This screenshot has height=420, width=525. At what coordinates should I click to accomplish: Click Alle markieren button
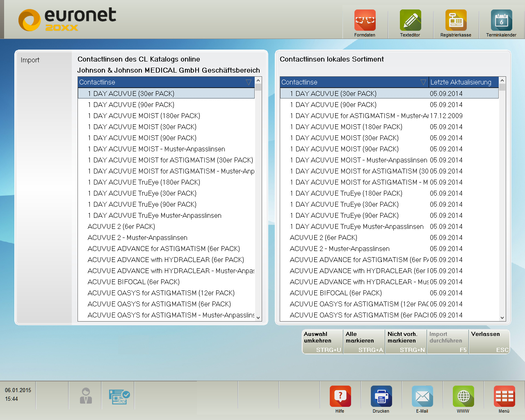[x=364, y=342]
